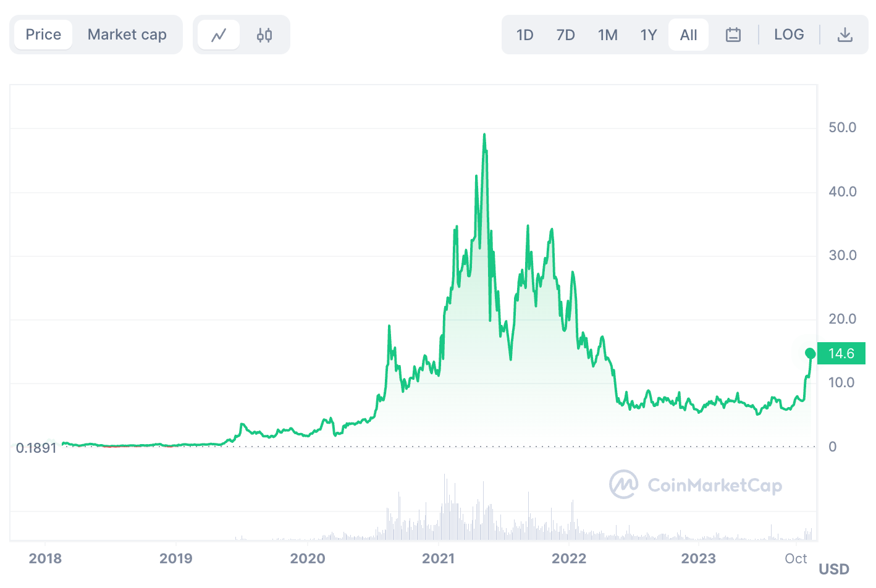Switch to the Market cap tab
876x588 pixels.
pyautogui.click(x=127, y=35)
